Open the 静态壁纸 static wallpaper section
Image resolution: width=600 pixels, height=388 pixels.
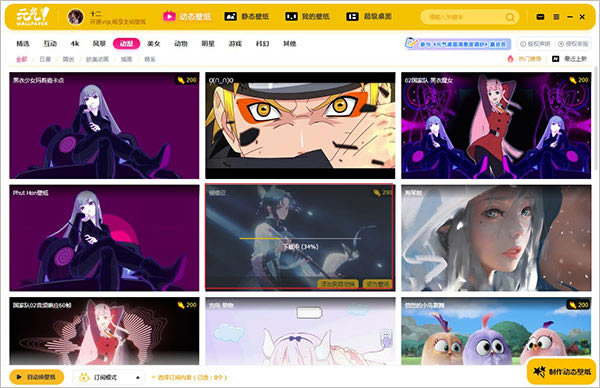(246, 16)
